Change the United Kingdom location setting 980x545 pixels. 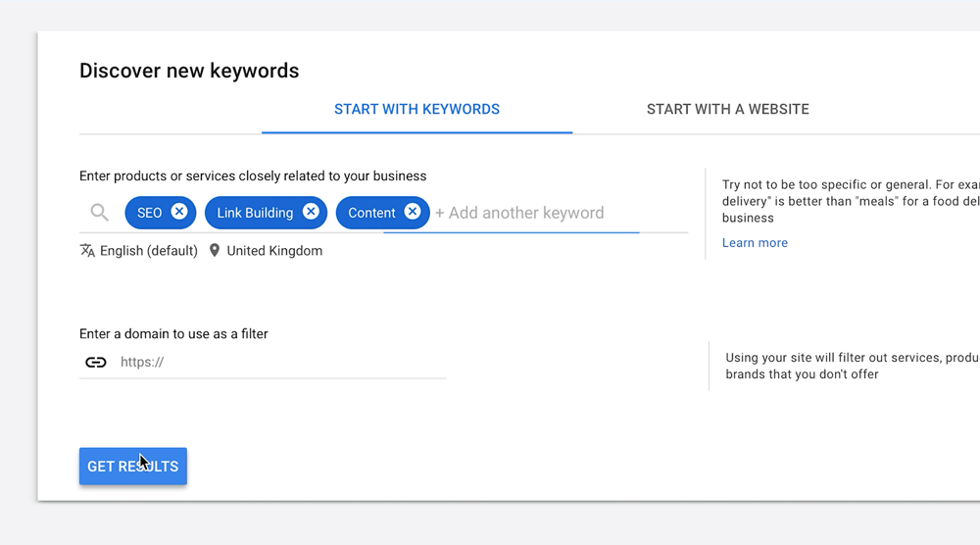coord(274,251)
